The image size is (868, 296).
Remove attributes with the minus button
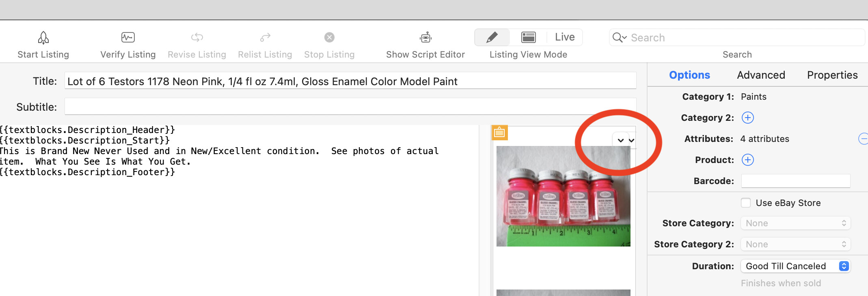coord(864,139)
